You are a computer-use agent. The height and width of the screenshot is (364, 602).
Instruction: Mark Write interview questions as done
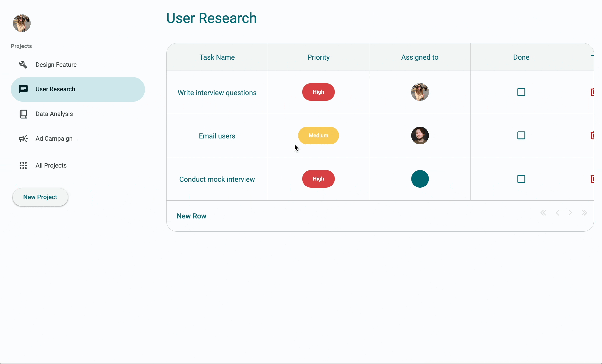click(521, 92)
